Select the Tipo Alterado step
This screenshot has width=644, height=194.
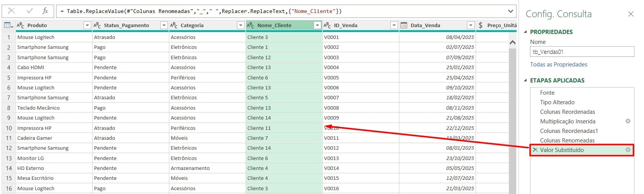pos(557,102)
